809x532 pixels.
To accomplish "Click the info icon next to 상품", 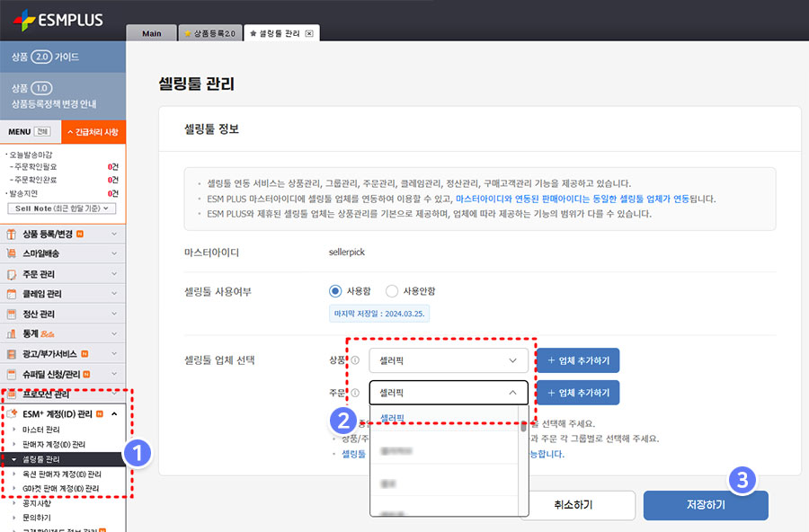I will click(355, 361).
